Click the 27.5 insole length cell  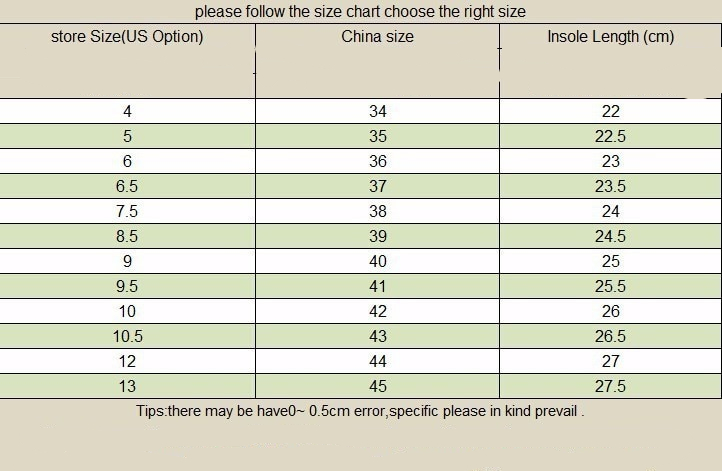610,386
